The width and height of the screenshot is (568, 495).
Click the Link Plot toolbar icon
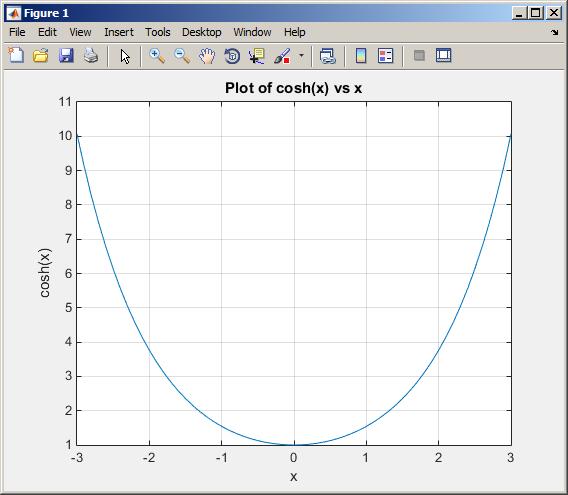[328, 56]
